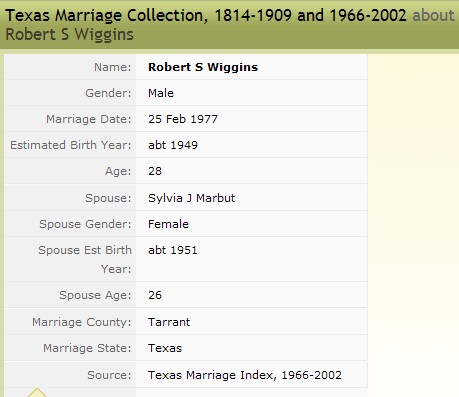Screen dimensions: 459x397
Task: Click the 'Estimated Birth Year:' label
Action: click(x=71, y=145)
